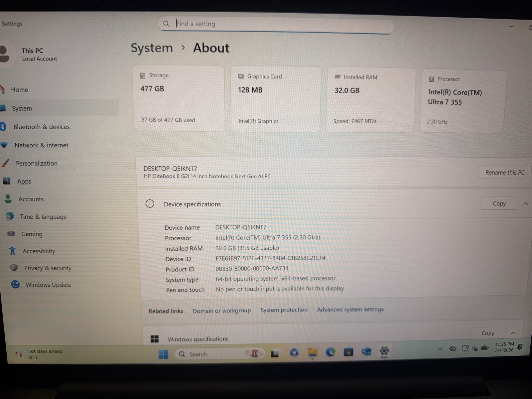Open the weather widget Hot days ahead
Viewport: 532px width, 399px height.
(39, 354)
